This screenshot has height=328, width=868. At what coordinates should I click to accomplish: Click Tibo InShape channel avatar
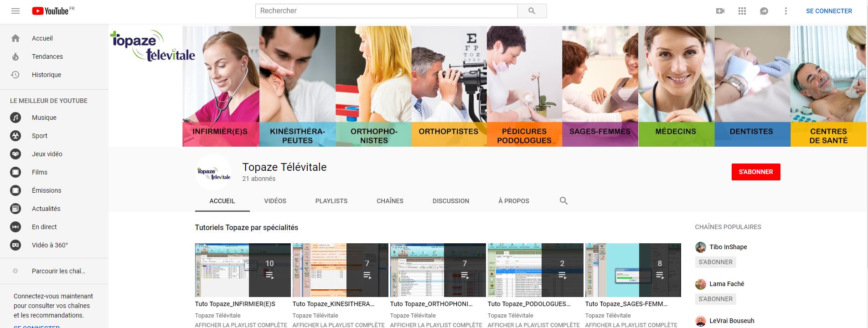click(701, 247)
